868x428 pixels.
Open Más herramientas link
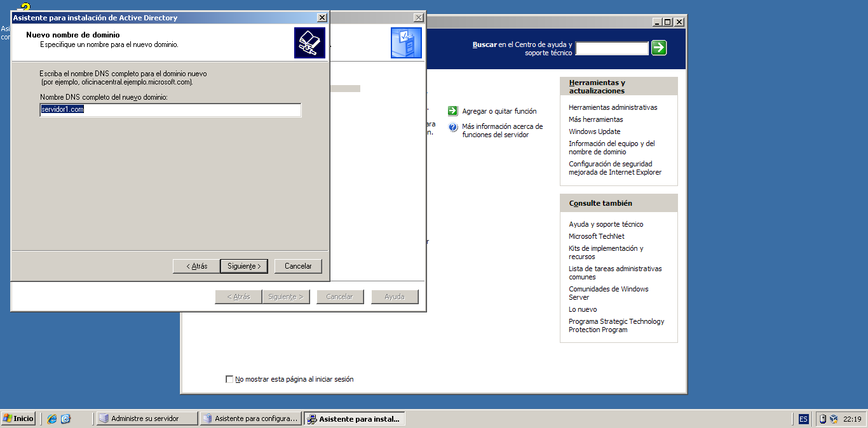(x=596, y=119)
